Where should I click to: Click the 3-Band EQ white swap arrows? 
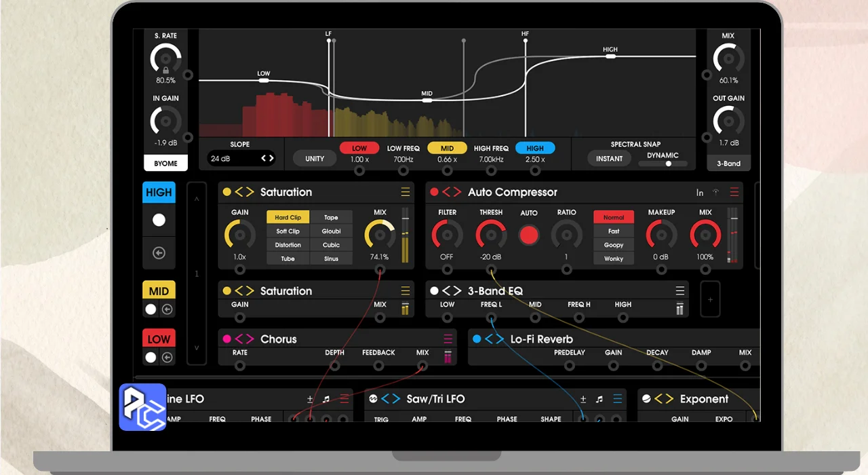[452, 291]
